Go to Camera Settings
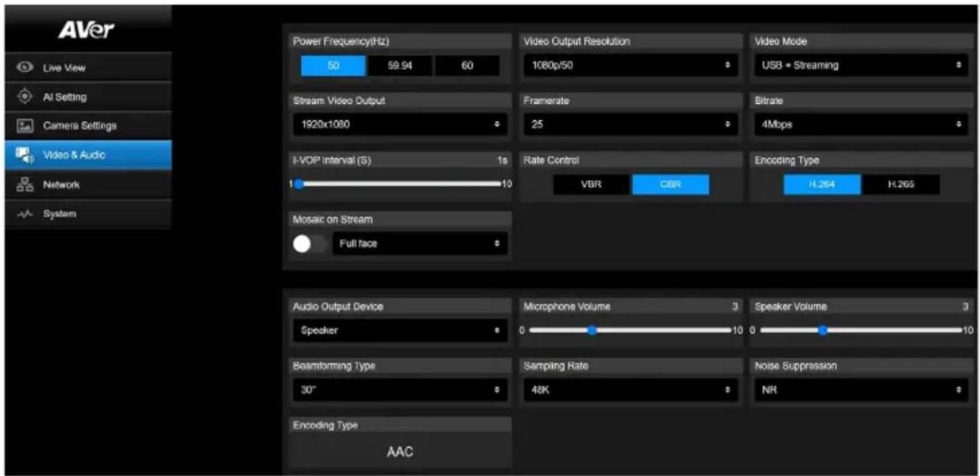 [88, 126]
